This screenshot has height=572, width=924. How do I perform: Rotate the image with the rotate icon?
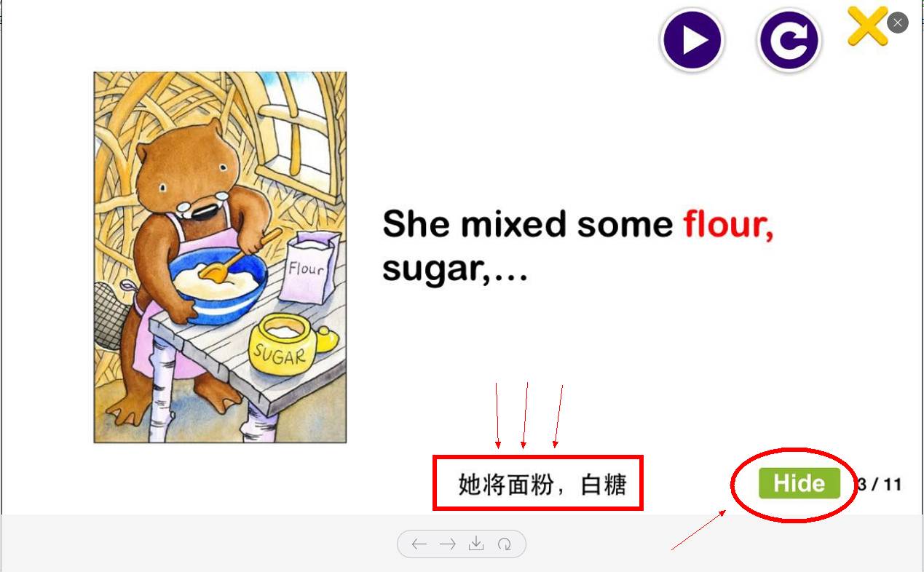(504, 544)
